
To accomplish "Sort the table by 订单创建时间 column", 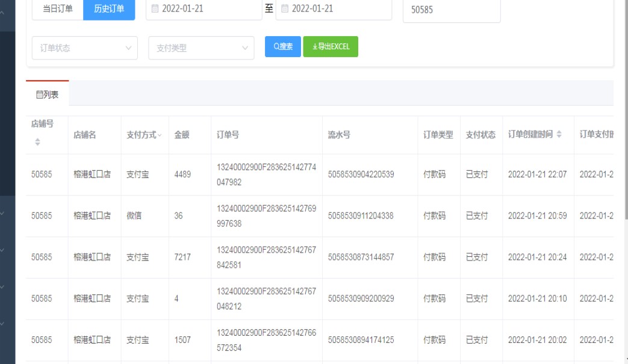I will click(559, 135).
